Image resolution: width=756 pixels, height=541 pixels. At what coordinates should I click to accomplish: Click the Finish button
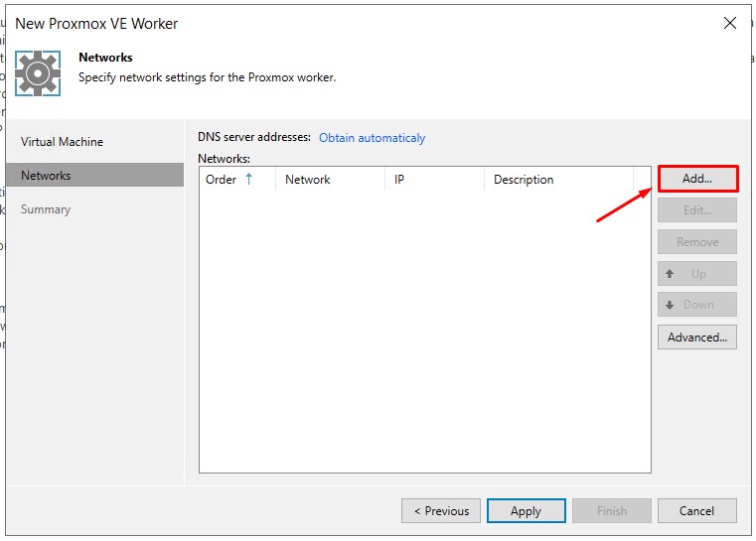(612, 511)
